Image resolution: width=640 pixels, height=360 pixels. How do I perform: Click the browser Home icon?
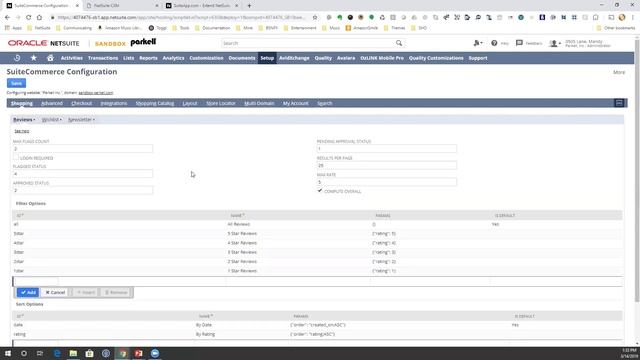[39, 17]
